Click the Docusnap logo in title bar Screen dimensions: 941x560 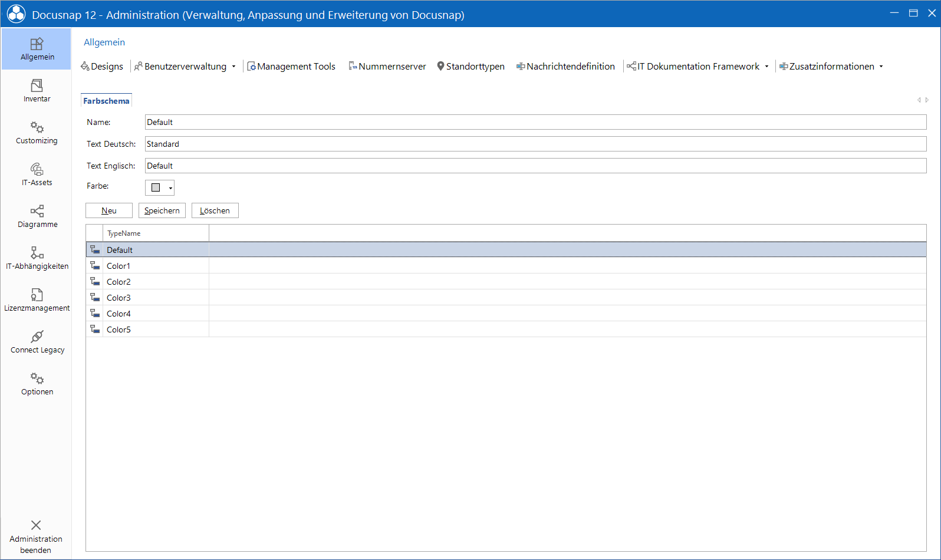click(16, 14)
